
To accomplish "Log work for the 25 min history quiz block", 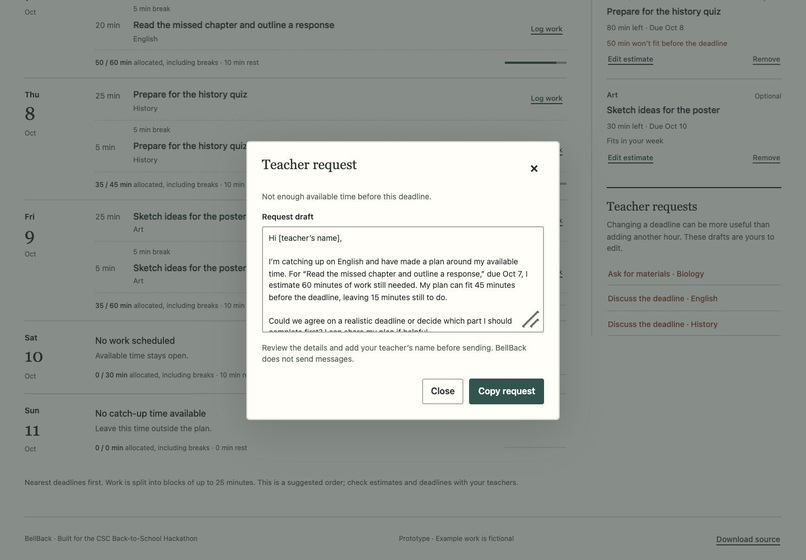I will (x=546, y=99).
